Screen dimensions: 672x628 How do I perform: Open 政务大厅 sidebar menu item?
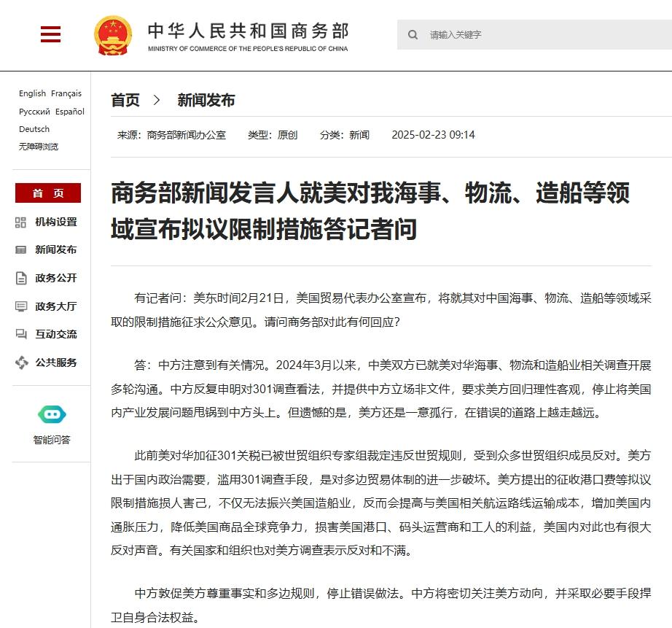click(56, 306)
